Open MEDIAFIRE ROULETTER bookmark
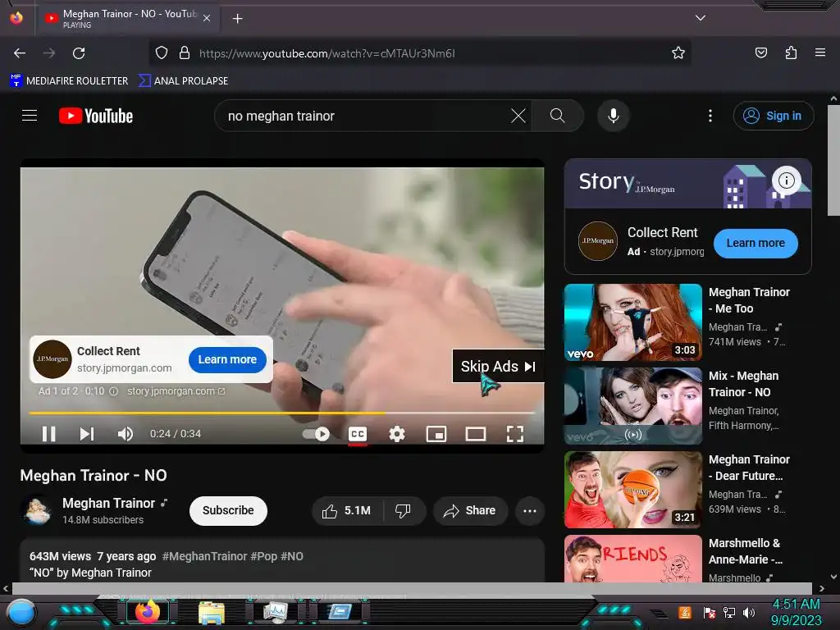Viewport: 840px width, 630px height. point(69,81)
